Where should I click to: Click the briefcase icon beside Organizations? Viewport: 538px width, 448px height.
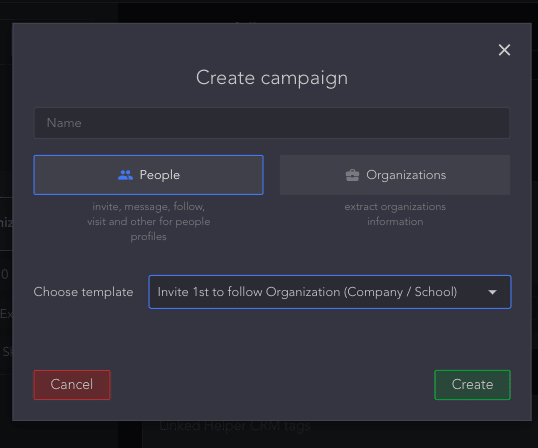pos(352,175)
